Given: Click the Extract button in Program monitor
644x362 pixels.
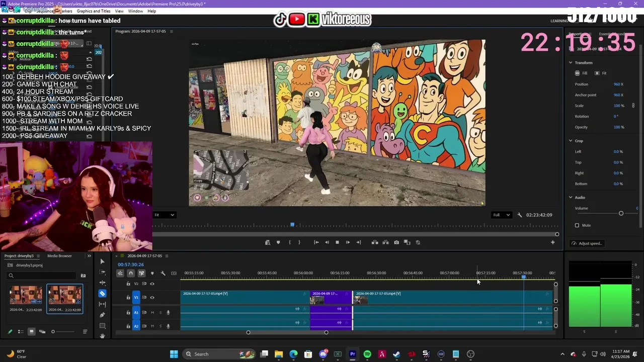Looking at the screenshot, I should pyautogui.click(x=385, y=242).
